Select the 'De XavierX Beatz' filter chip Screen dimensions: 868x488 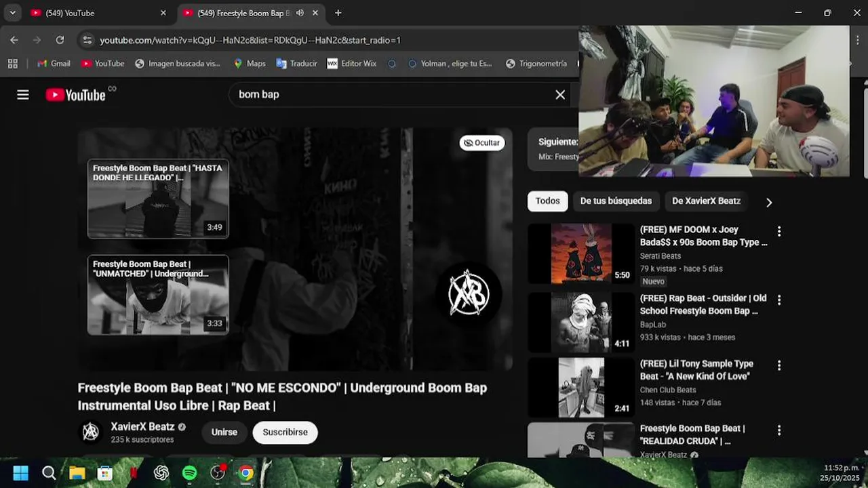(x=706, y=201)
